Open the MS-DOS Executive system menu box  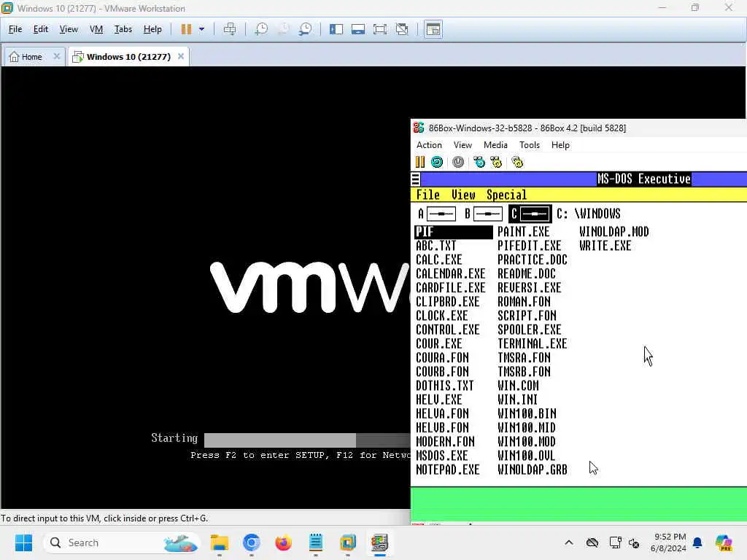pyautogui.click(x=415, y=179)
